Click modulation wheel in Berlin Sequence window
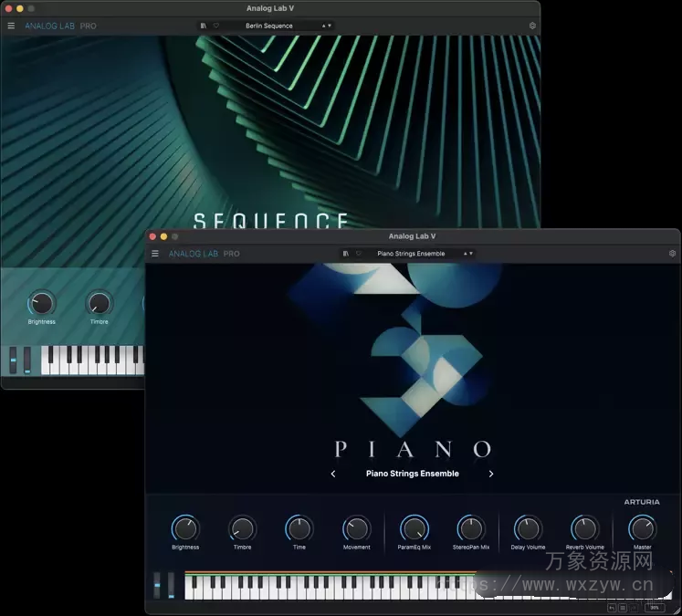The width and height of the screenshot is (682, 616). click(x=27, y=360)
